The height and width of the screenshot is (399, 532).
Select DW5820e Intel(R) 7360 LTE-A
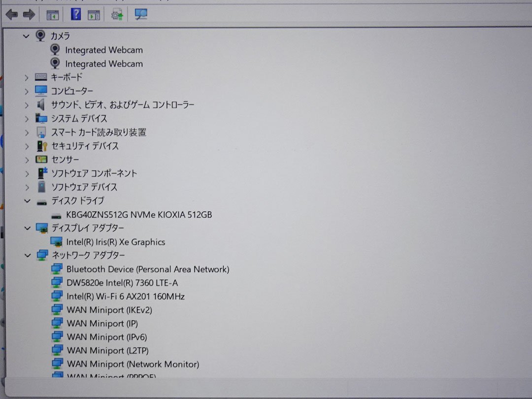122,283
